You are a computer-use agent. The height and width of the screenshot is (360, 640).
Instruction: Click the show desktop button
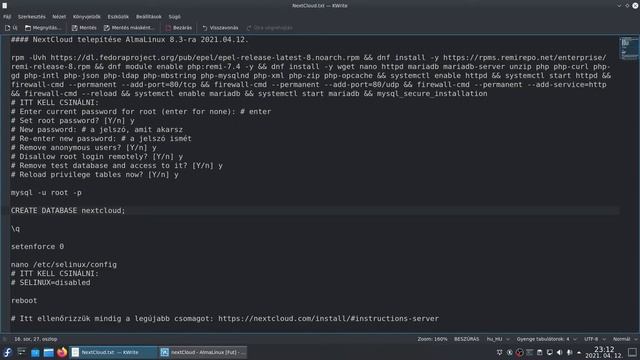pos(632,352)
